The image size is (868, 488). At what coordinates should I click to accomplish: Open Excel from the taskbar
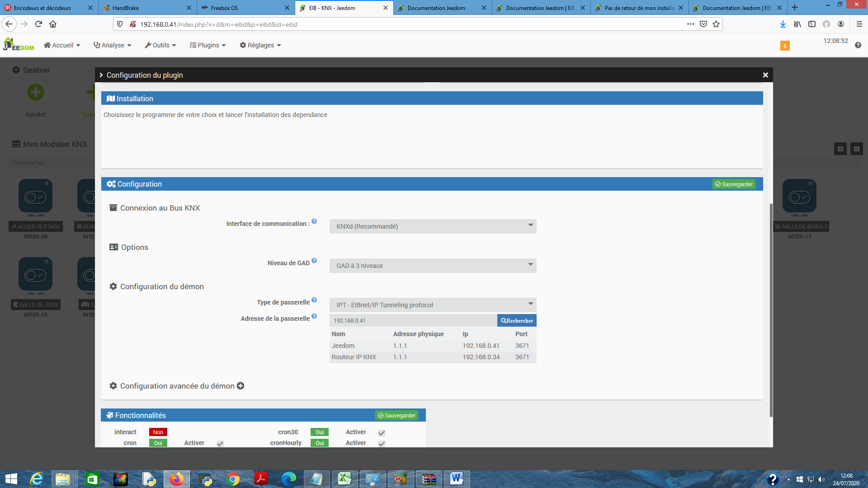[x=344, y=479]
